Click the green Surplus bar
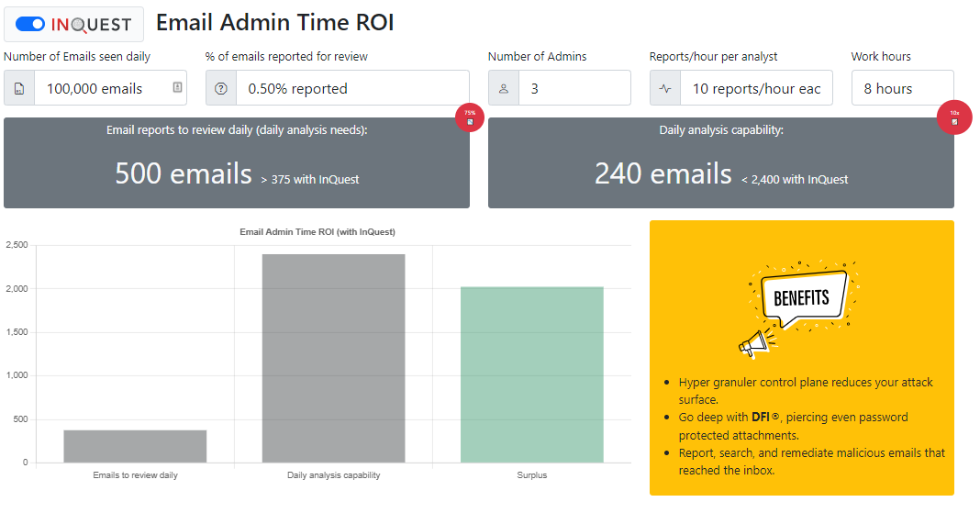Viewport: 980px width, 513px height. (x=532, y=375)
